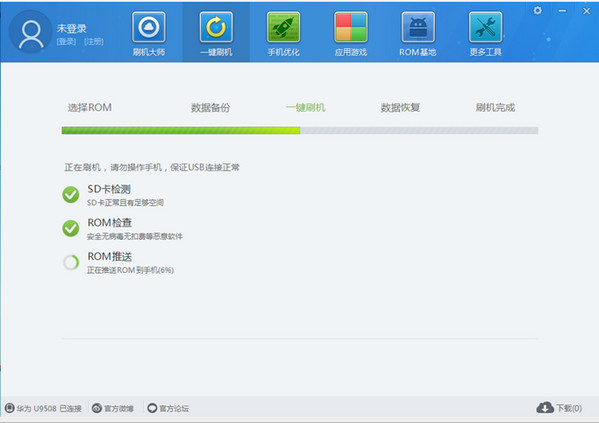Open the 官方论坛 link
The height and width of the screenshot is (423, 599).
pyautogui.click(x=168, y=408)
